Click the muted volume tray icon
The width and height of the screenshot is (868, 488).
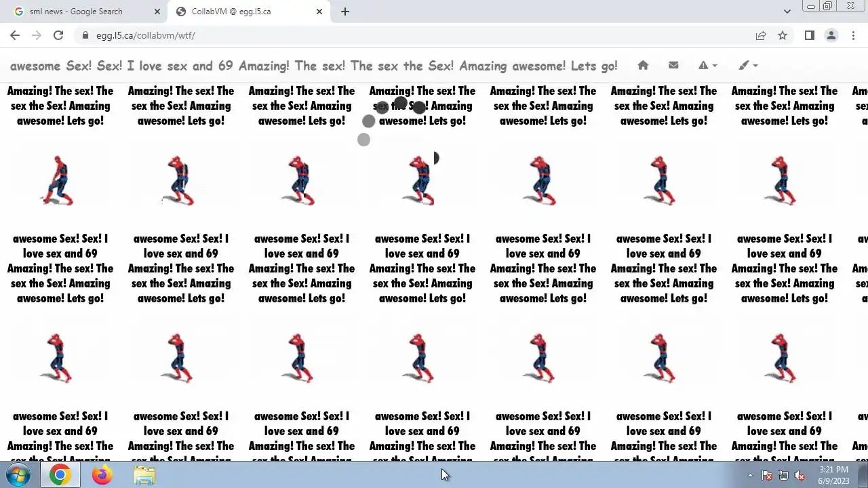[x=800, y=475]
